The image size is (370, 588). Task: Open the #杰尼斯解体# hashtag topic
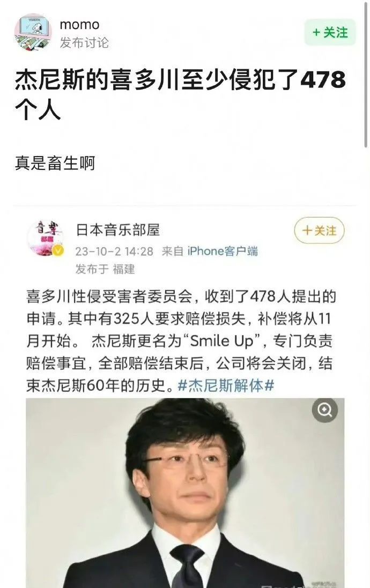[x=226, y=385]
